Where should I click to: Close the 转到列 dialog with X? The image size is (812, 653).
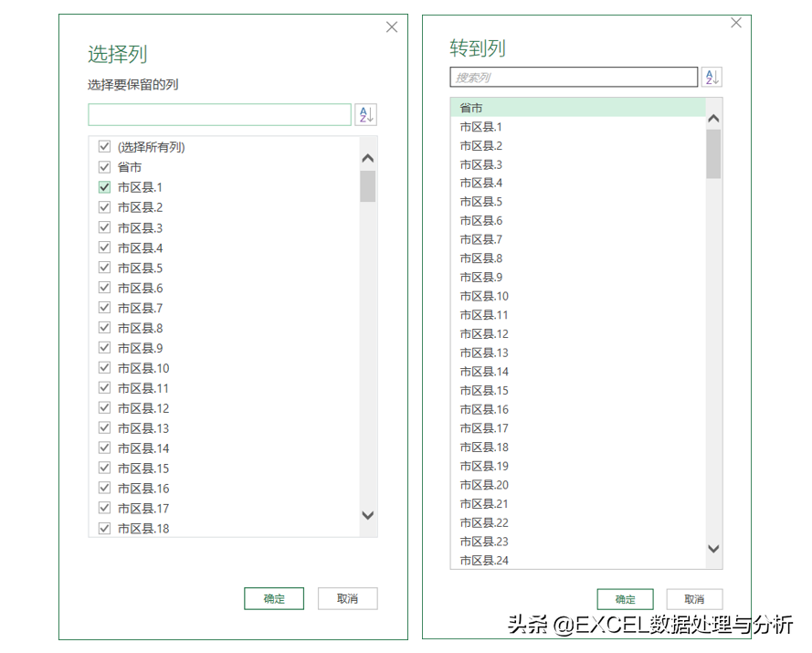point(736,22)
